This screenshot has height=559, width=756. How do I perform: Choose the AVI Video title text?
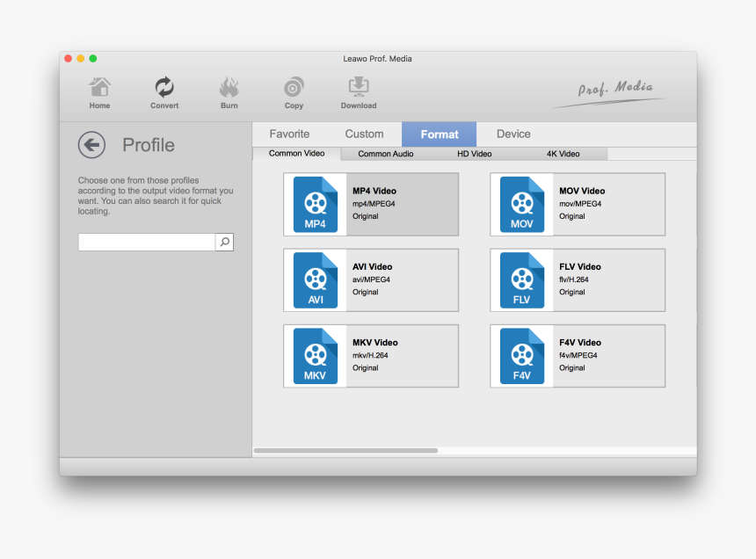coord(372,266)
